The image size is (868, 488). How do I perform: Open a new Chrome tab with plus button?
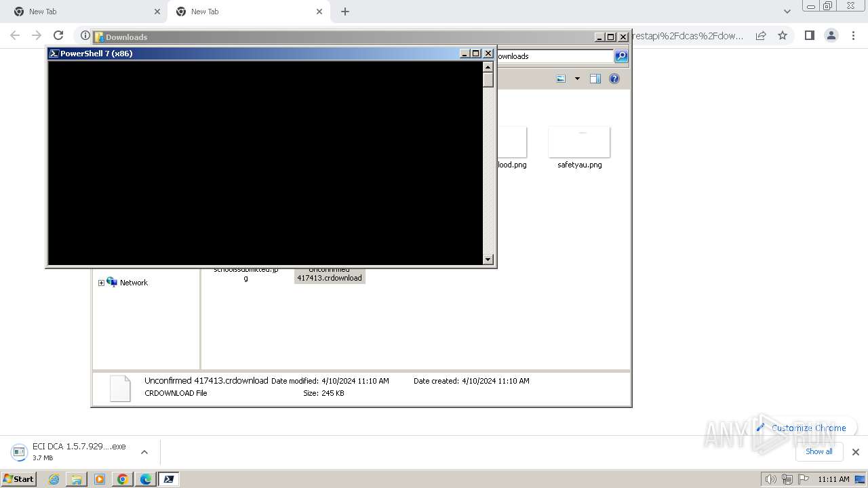[x=345, y=12]
